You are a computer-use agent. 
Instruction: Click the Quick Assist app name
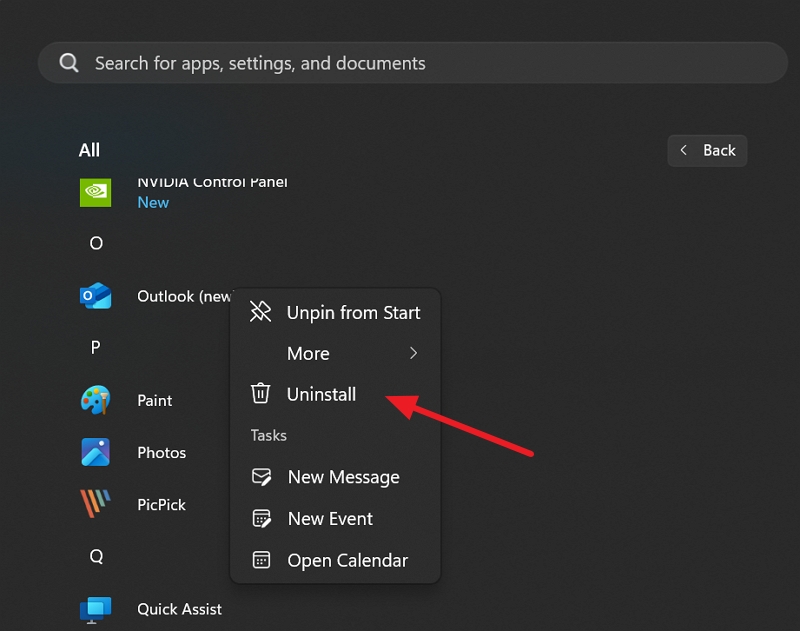click(x=180, y=609)
